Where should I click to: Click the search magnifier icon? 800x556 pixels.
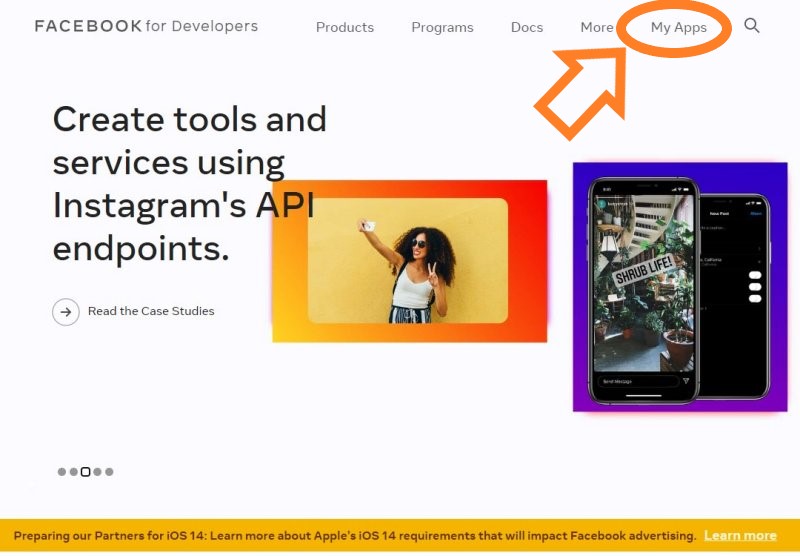(x=752, y=26)
